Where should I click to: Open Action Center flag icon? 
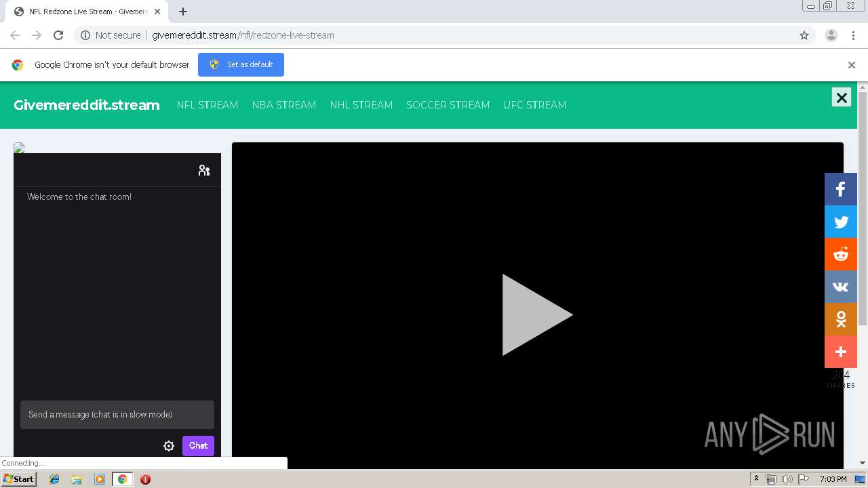click(804, 479)
